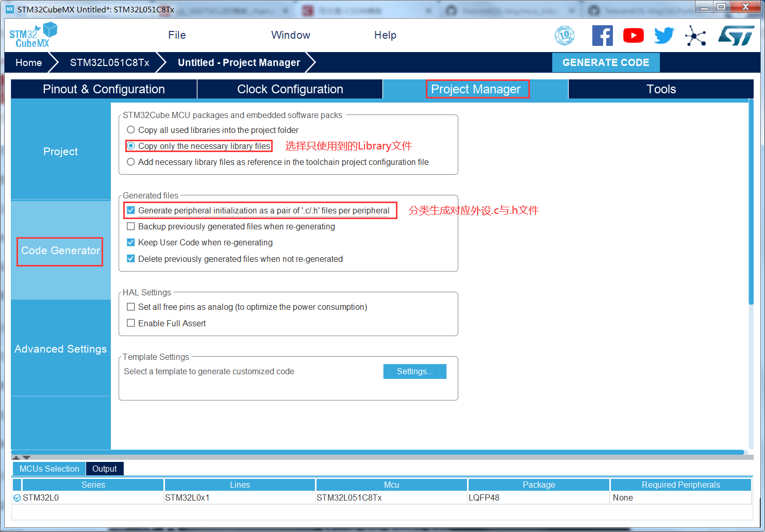The width and height of the screenshot is (765, 532).
Task: Open the ST Twitter icon
Action: coord(664,36)
